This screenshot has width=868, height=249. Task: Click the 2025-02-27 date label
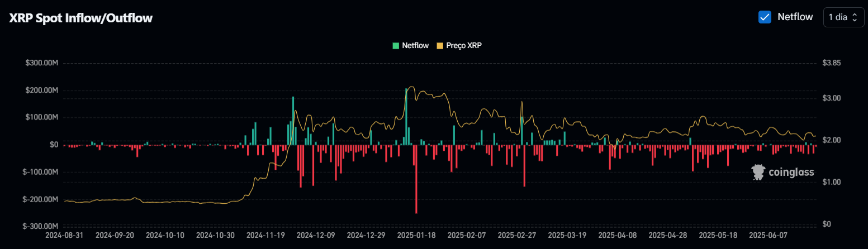(x=517, y=236)
